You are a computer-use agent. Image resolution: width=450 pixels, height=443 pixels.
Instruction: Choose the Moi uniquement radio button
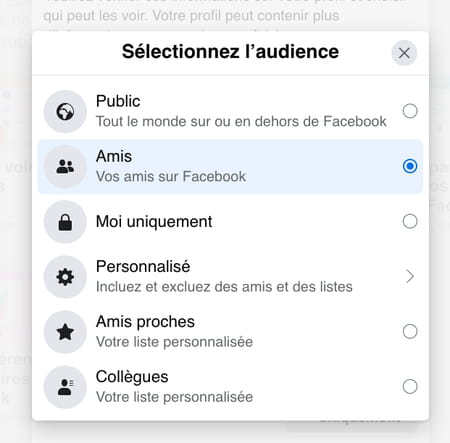410,221
